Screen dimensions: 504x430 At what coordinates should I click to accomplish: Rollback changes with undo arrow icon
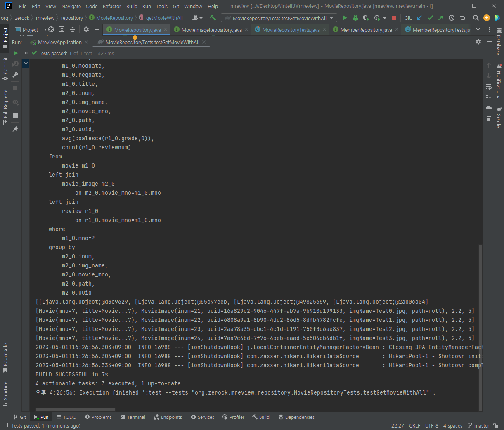[x=462, y=18]
